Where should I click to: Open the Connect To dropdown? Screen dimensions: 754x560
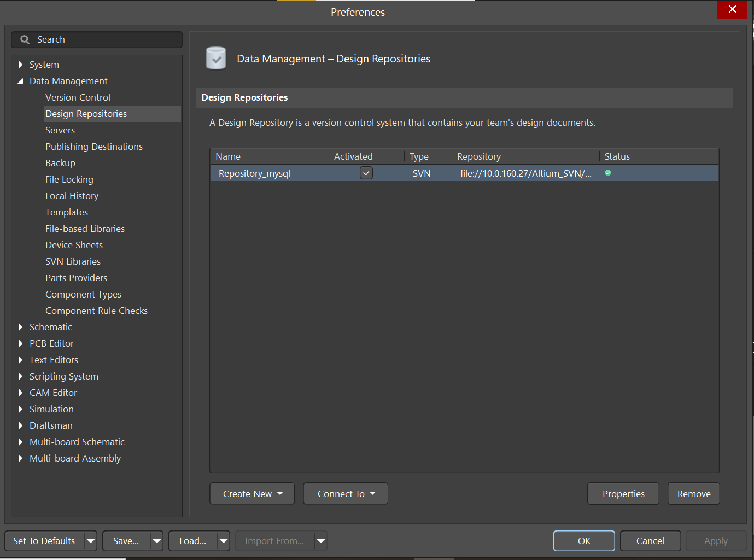point(346,493)
